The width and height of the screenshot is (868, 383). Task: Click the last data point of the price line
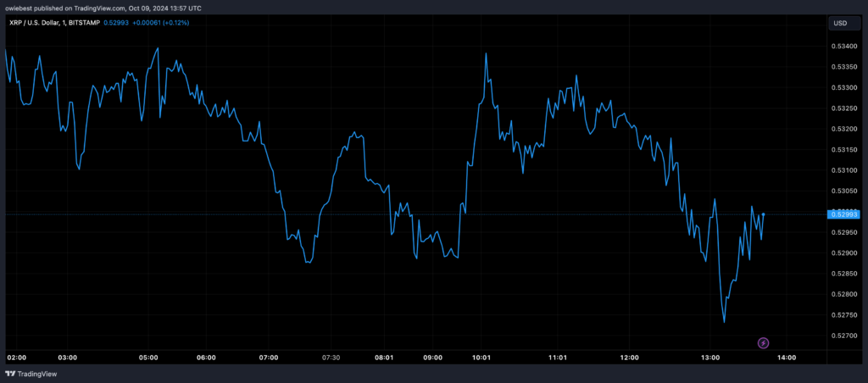[765, 214]
